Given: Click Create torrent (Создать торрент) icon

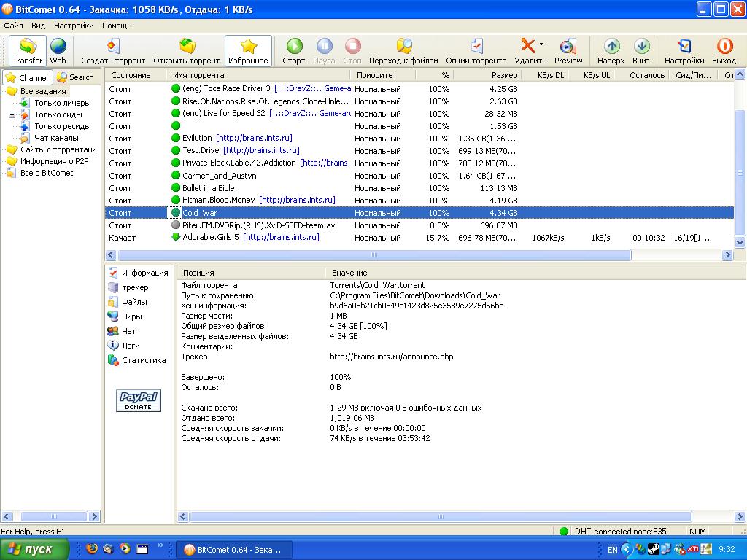Looking at the screenshot, I should (x=113, y=47).
